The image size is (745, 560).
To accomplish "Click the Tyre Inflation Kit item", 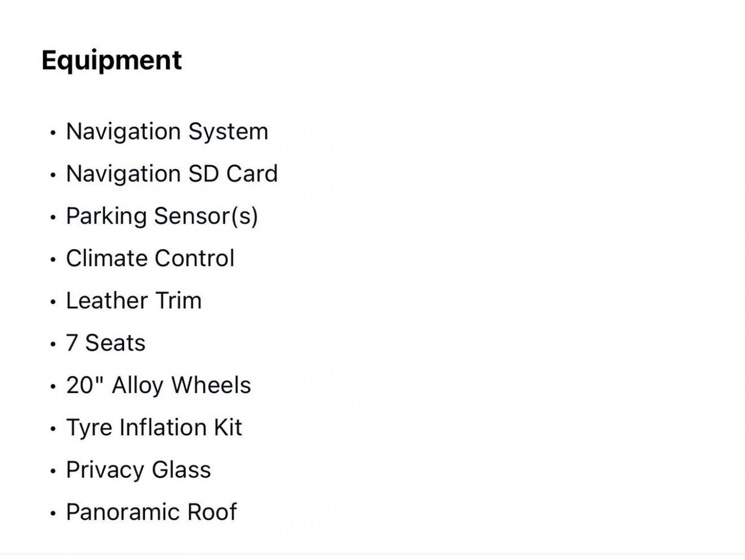I will pos(154,428).
